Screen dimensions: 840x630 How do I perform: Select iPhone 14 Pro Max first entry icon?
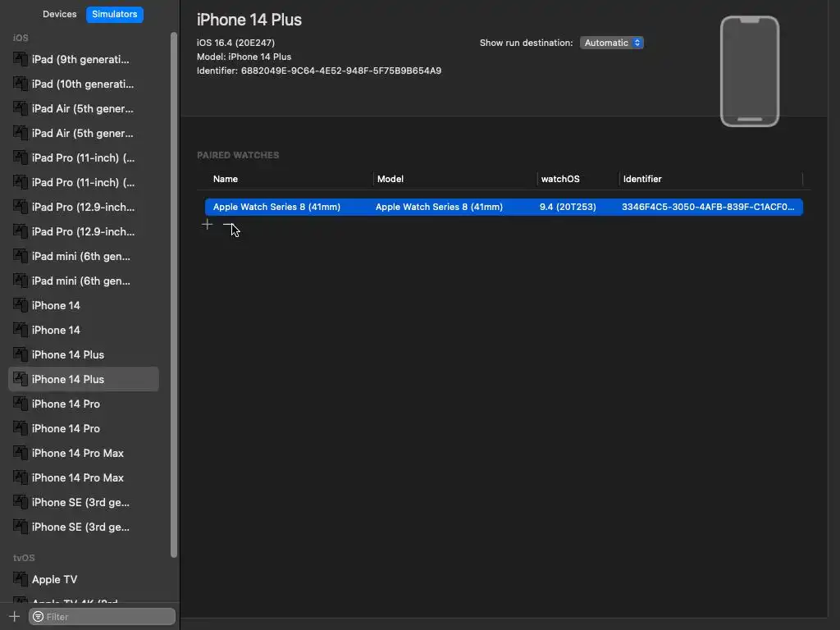pos(21,453)
